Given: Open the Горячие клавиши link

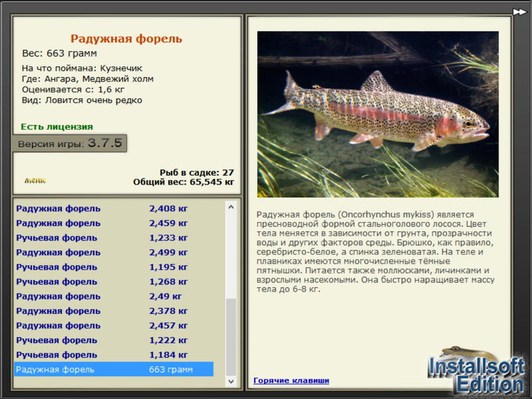Looking at the screenshot, I should [291, 380].
